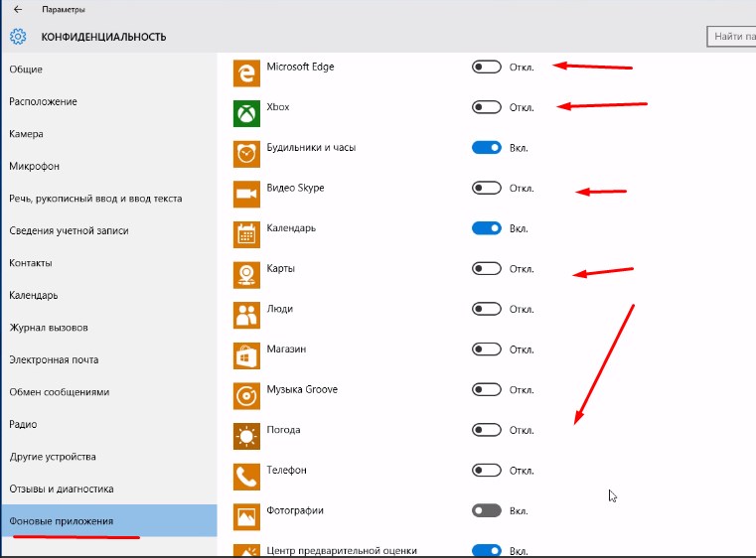Viewport: 756px width, 558px height.
Task: Click the Параметры window title
Action: pos(64,9)
